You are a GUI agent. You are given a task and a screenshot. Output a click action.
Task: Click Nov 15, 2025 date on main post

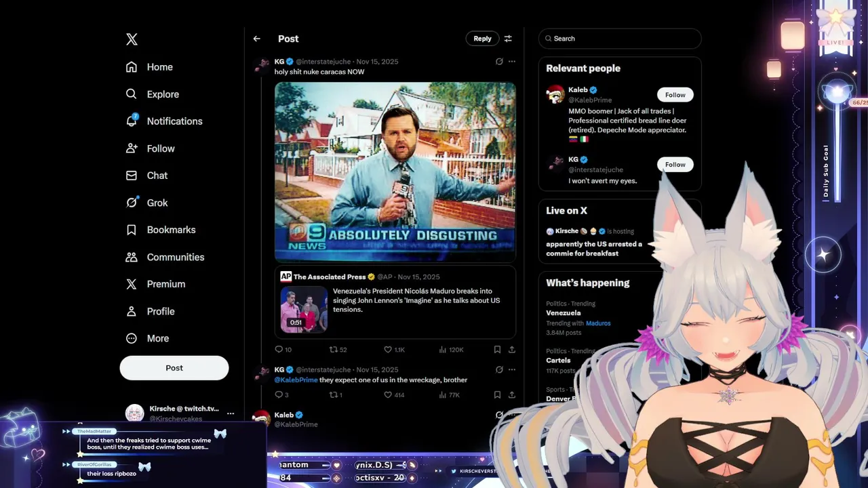(378, 62)
